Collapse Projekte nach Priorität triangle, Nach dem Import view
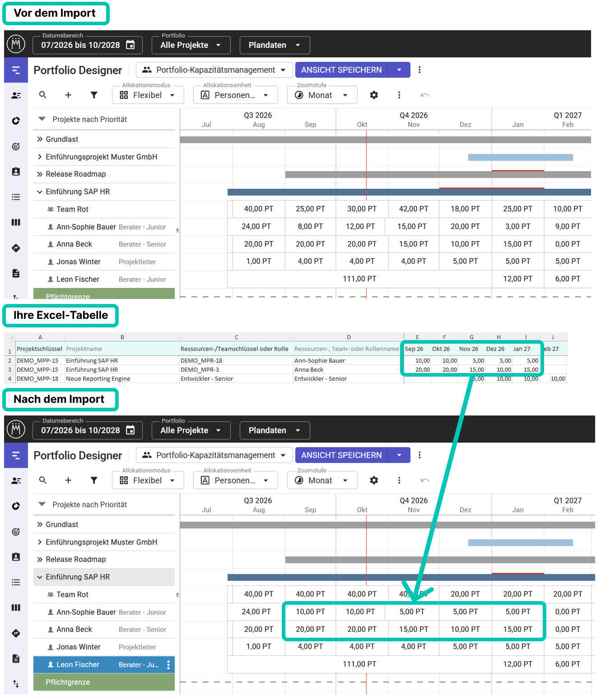Viewport: 601px width, 700px height. pyautogui.click(x=42, y=504)
